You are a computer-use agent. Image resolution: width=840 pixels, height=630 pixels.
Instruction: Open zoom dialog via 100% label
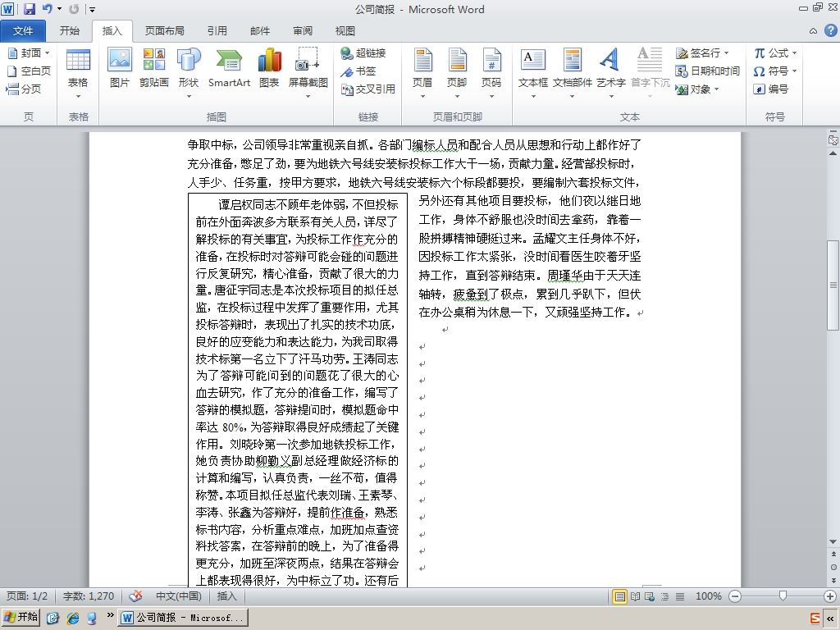(x=708, y=596)
